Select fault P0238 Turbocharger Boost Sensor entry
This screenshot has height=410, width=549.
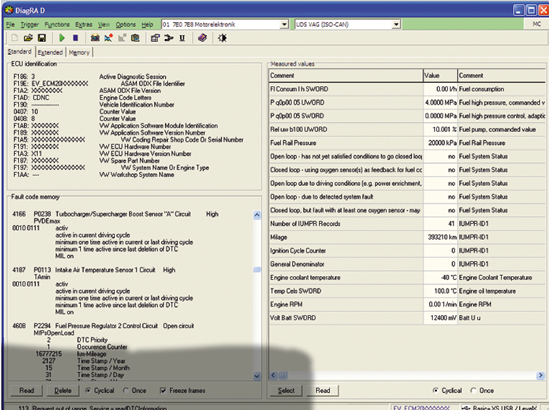(x=116, y=214)
